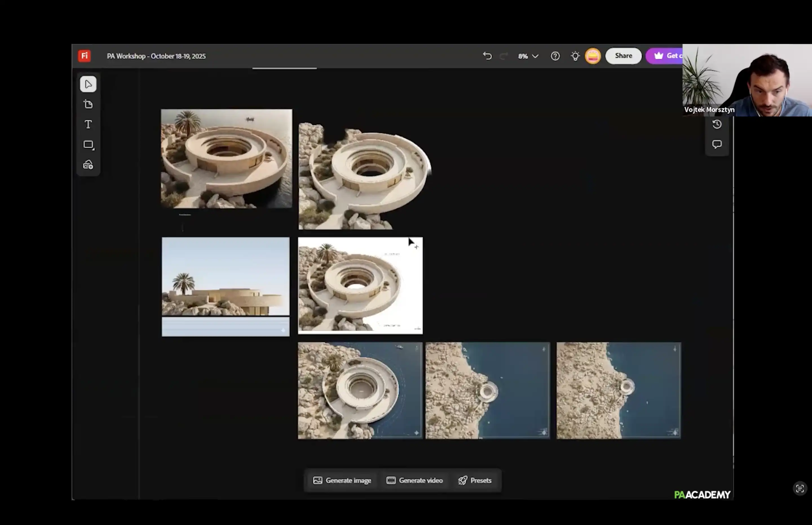Open the add image upload tool
Image resolution: width=812 pixels, height=525 pixels.
point(88,165)
